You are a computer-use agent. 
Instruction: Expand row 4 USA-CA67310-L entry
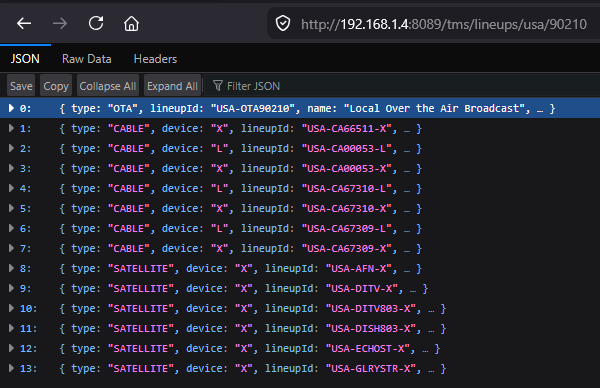point(11,188)
